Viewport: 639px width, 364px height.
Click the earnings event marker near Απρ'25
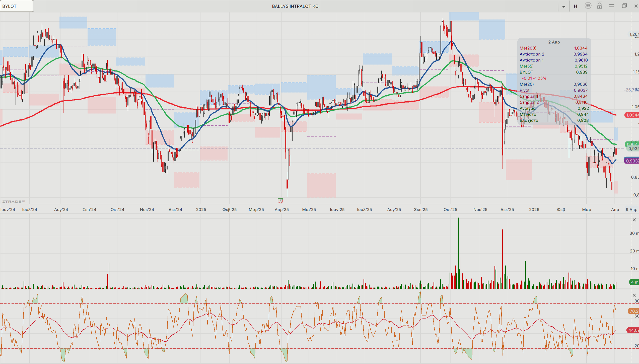click(x=280, y=200)
